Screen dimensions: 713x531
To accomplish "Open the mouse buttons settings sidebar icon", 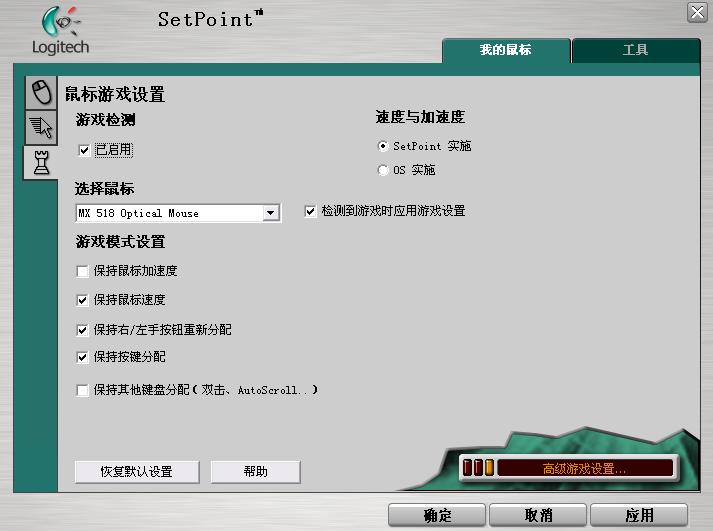I will click(40, 93).
